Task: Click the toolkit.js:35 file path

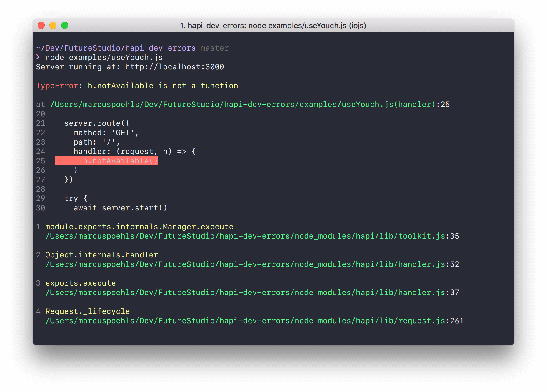Action: click(252, 236)
